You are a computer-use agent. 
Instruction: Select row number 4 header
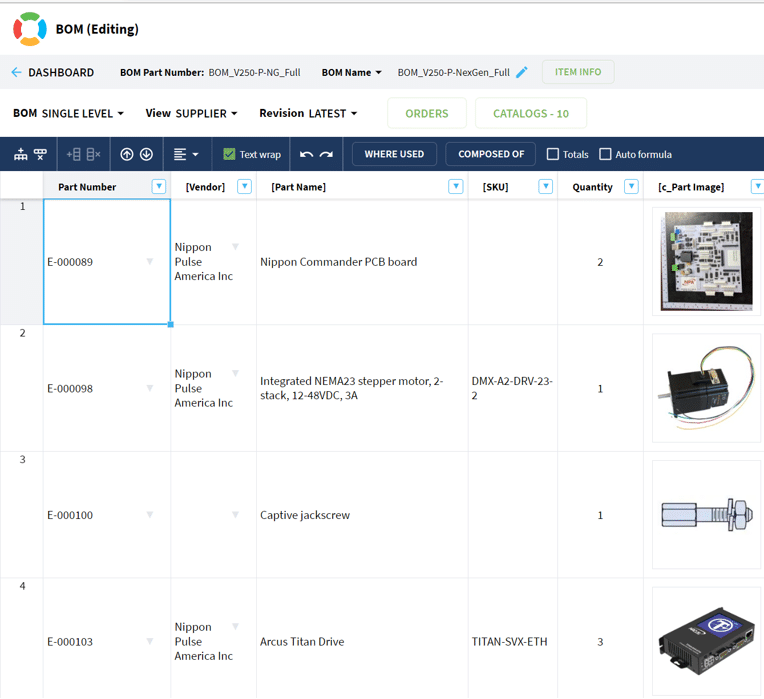[22, 639]
